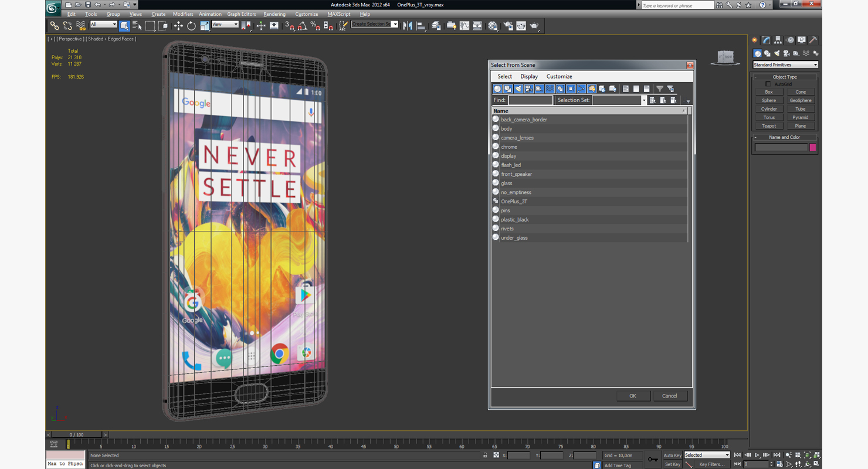Viewport: 868px width, 469px height.
Task: Open the MAXScript menu
Action: click(339, 14)
